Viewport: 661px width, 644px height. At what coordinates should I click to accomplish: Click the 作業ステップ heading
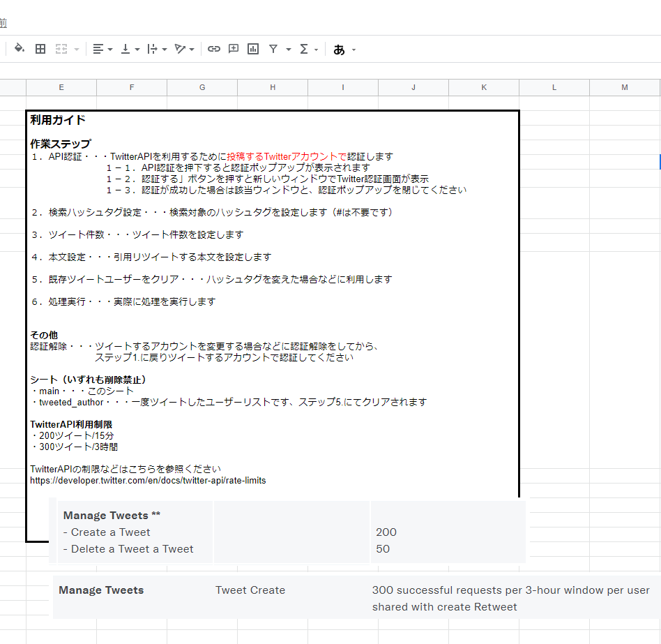click(60, 144)
